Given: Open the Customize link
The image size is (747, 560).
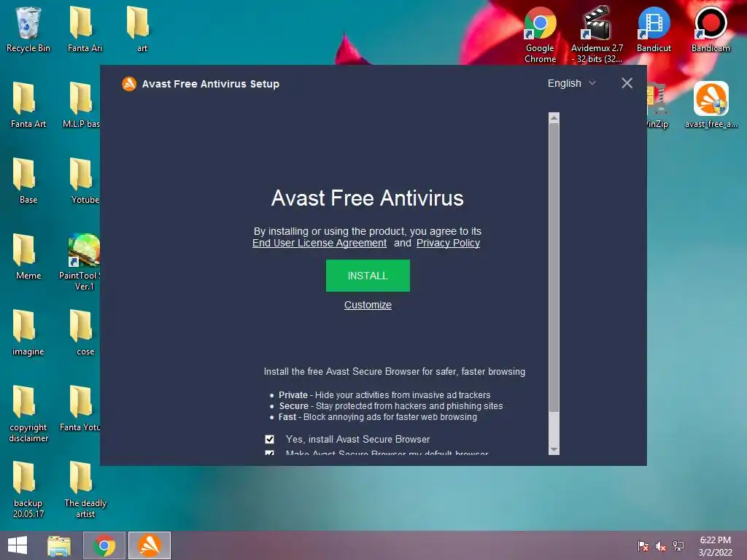Looking at the screenshot, I should pos(368,305).
